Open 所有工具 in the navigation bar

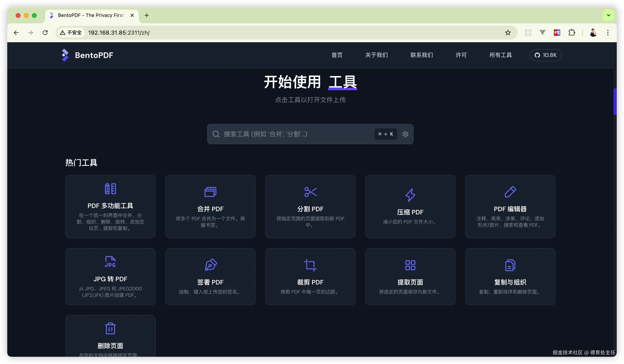tap(500, 55)
